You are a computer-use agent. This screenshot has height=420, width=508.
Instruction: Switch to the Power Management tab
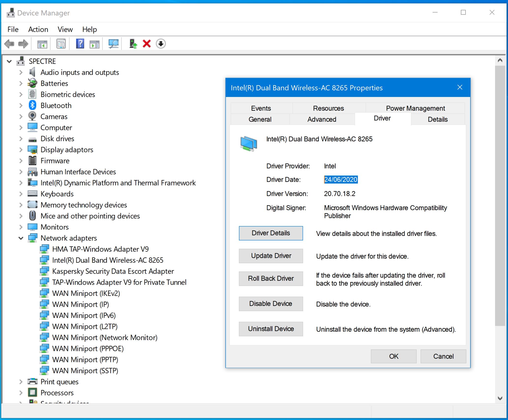pos(415,108)
